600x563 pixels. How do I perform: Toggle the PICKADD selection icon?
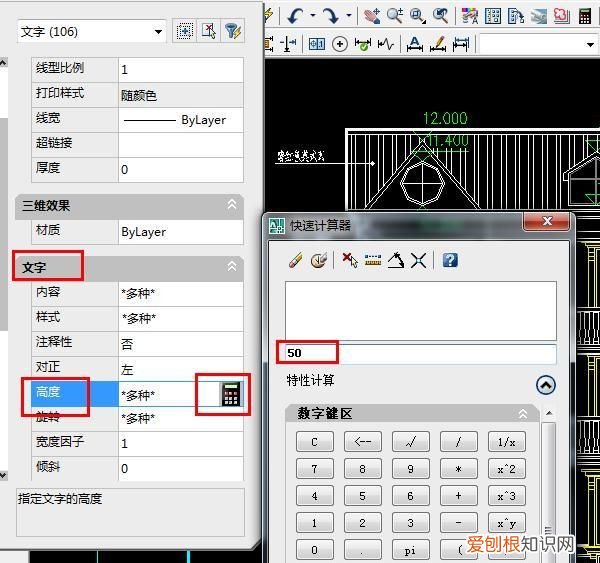point(185,31)
